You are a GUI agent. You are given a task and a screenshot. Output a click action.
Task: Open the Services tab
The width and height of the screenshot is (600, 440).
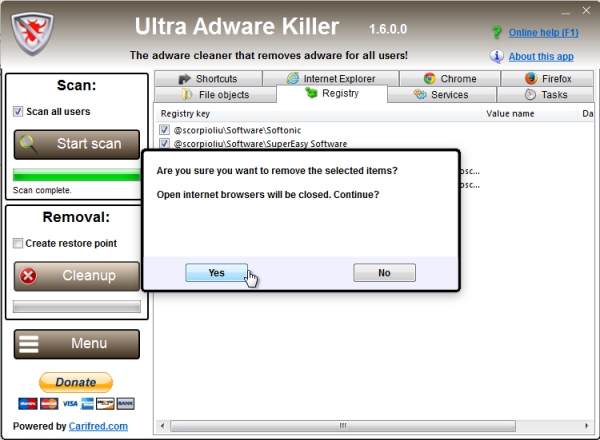(x=442, y=95)
